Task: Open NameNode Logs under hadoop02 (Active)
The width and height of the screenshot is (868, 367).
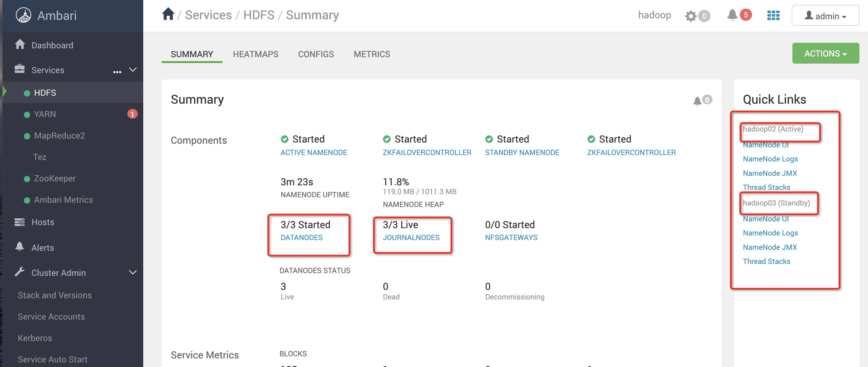Action: pyautogui.click(x=770, y=159)
